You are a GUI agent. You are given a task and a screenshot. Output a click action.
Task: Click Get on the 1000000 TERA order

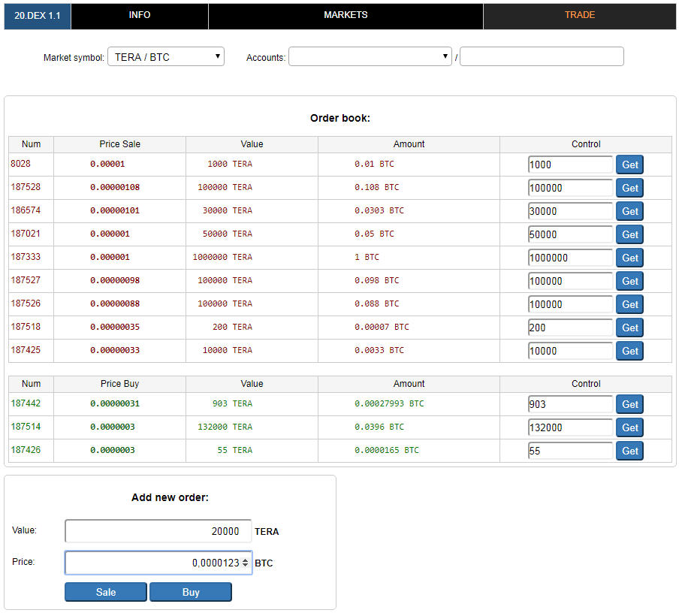[x=629, y=258]
